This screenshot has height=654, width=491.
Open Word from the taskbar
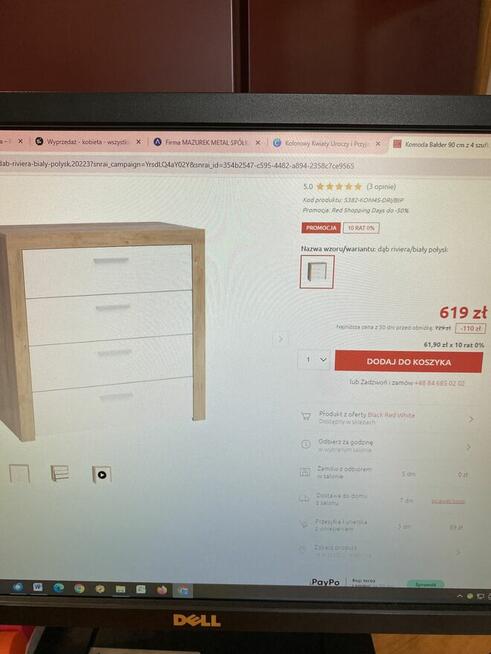(x=38, y=587)
